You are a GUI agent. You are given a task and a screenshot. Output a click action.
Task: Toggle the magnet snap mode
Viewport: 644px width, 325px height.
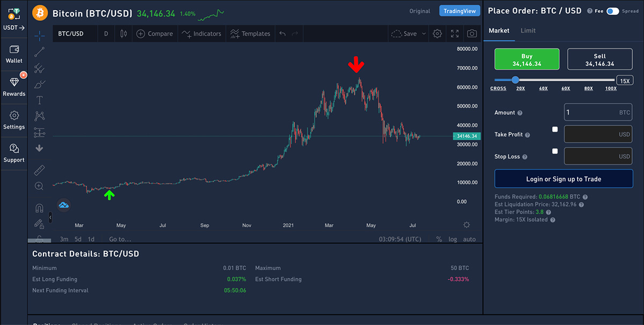coord(39,208)
